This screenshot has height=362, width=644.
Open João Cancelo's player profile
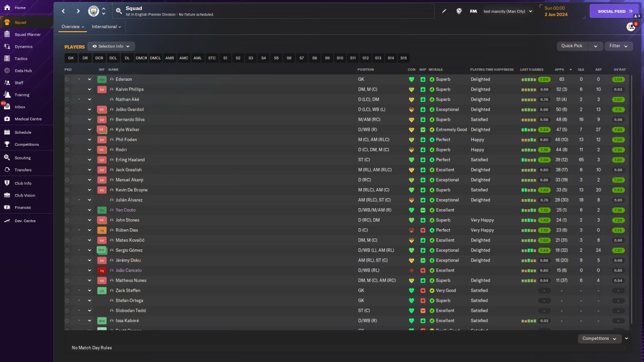tap(129, 270)
